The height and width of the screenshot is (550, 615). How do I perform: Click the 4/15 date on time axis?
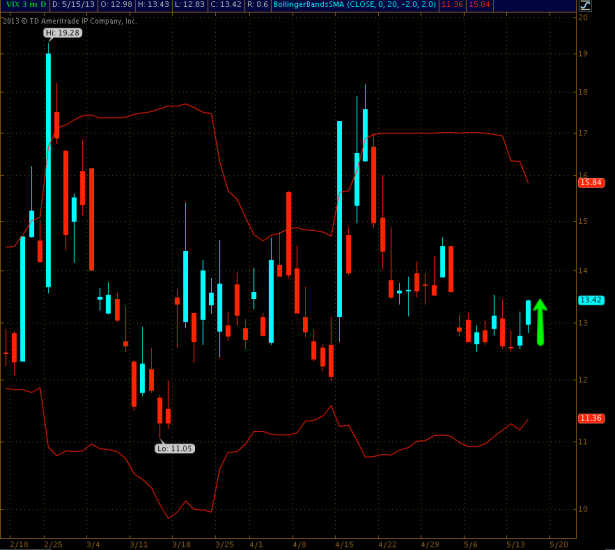tap(344, 544)
